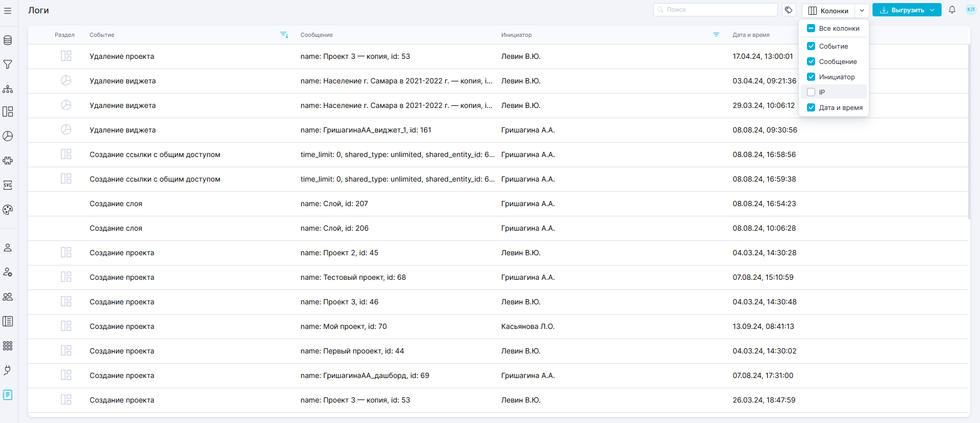Click the tag icon next to search
The width and height of the screenshot is (980, 423).
click(x=789, y=10)
